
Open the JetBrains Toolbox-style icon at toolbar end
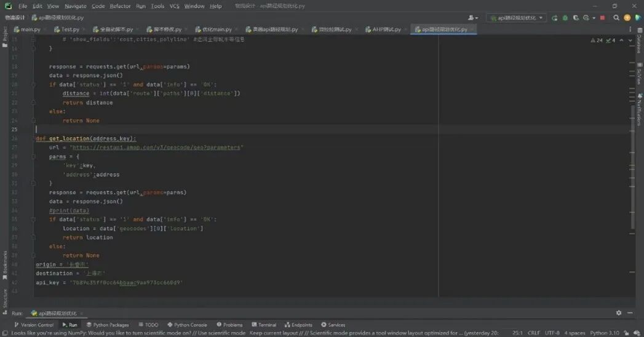(x=638, y=18)
